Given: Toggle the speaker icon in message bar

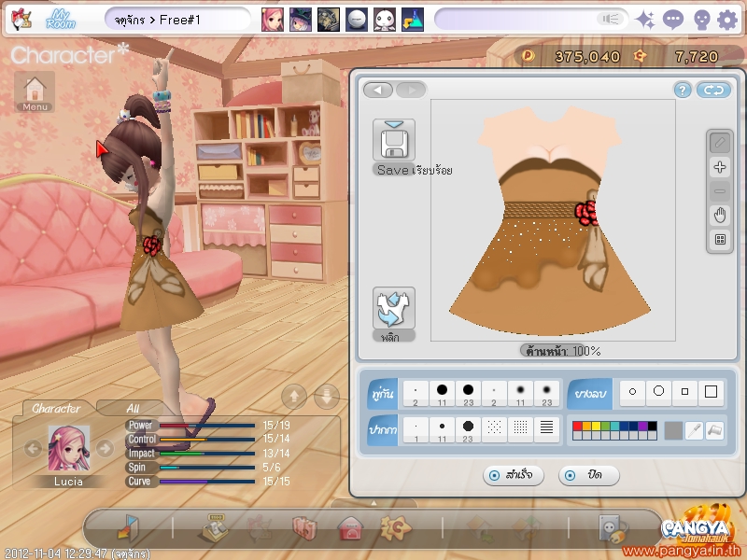Looking at the screenshot, I should point(611,19).
